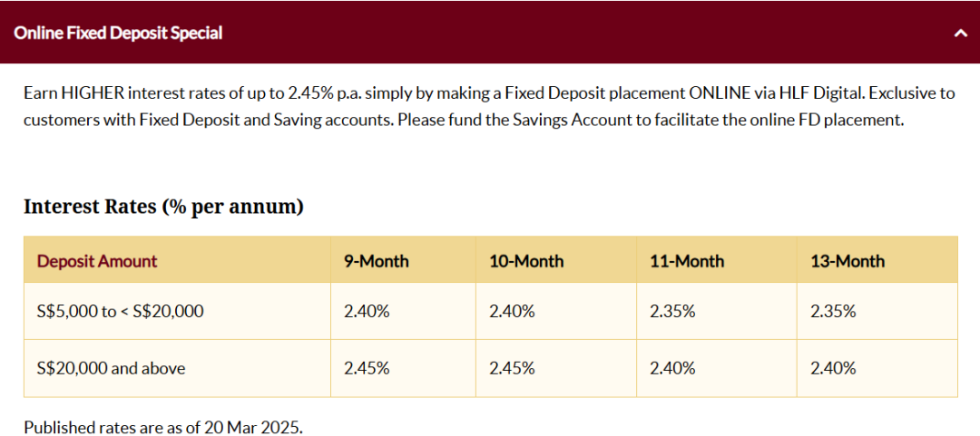
Task: Click 10-Month rate 2.40% for S$5,000 tier
Action: (512, 311)
